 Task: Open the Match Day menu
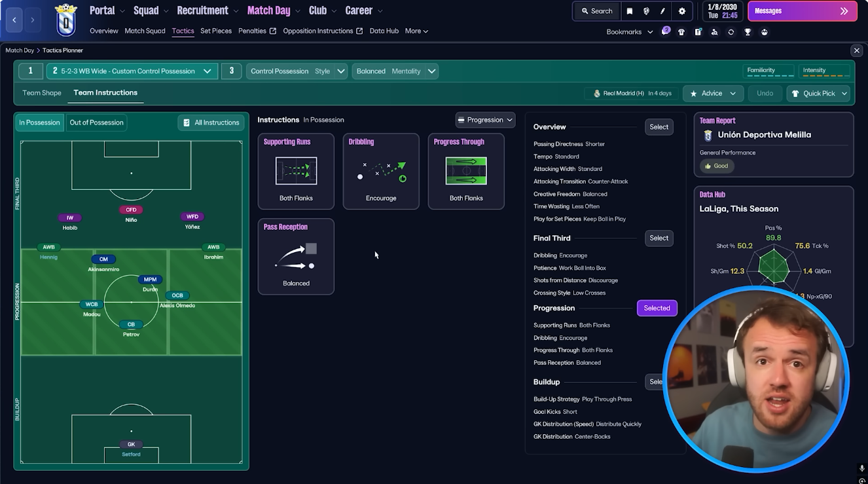tap(273, 10)
